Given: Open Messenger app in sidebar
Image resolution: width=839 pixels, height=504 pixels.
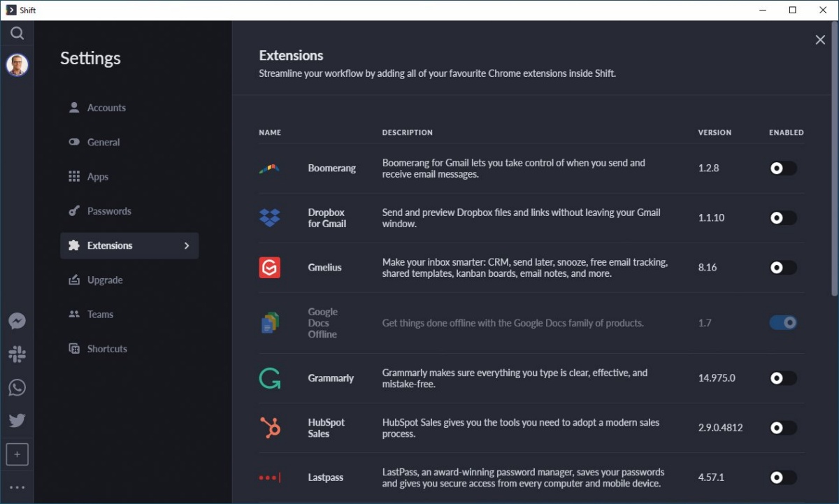Looking at the screenshot, I should (x=17, y=321).
